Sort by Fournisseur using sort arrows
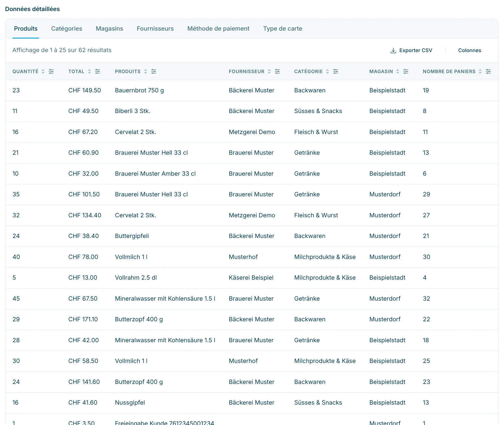 269,71
